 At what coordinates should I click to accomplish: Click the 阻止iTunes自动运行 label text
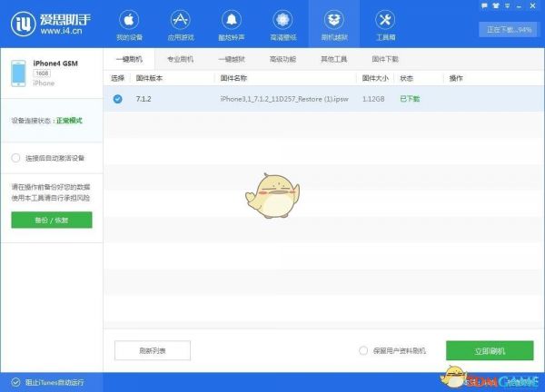coord(54,382)
